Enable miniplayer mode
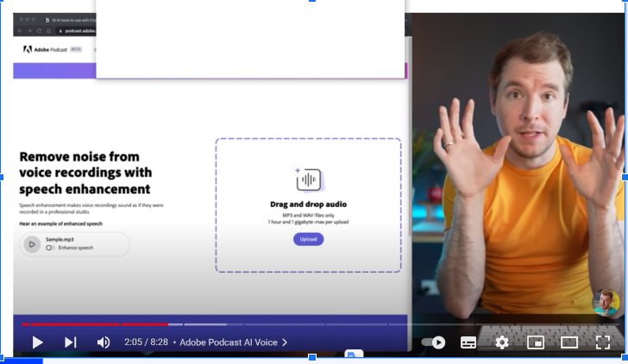 click(536, 342)
